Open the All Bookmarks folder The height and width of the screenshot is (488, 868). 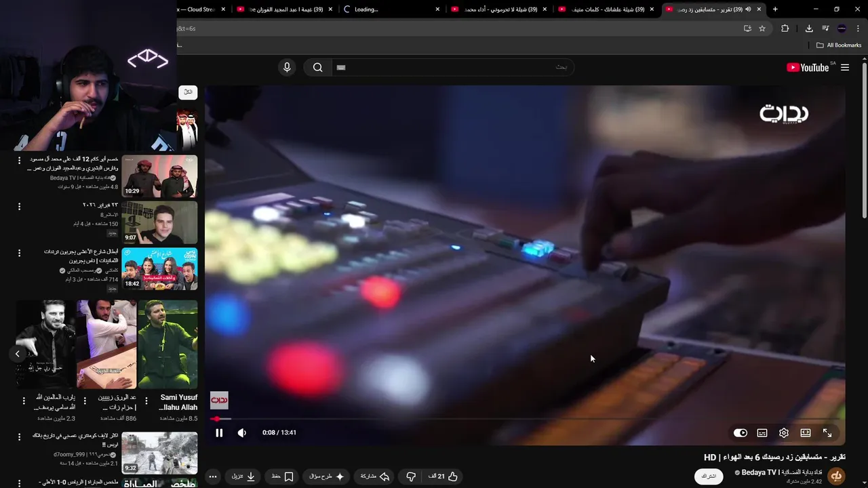(x=838, y=45)
